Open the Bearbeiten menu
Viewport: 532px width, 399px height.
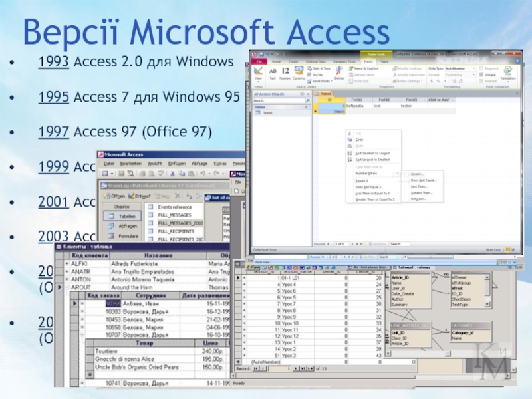[130, 164]
